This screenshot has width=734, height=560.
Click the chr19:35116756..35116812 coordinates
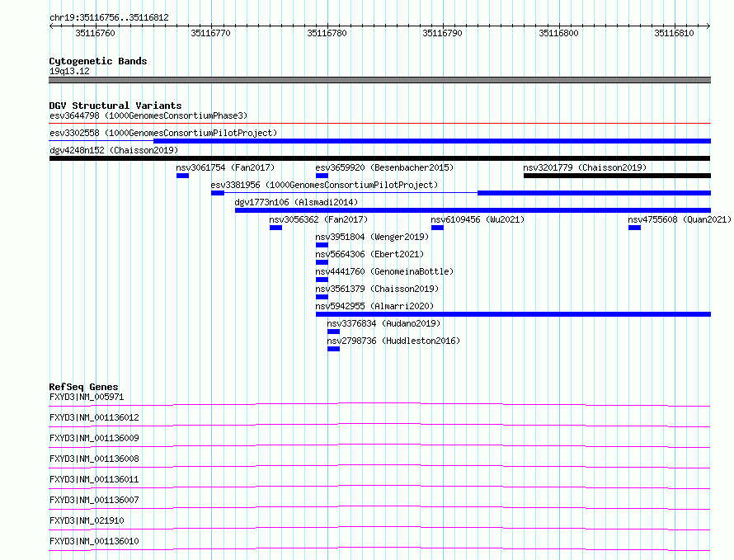[x=109, y=18]
